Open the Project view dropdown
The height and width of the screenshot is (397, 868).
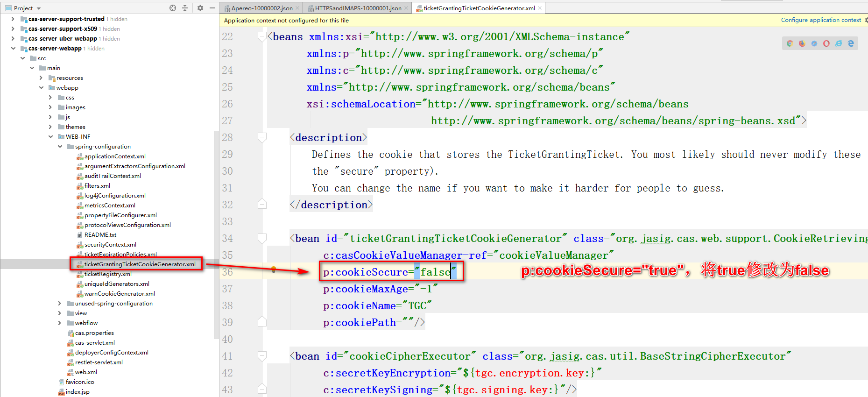tap(39, 8)
